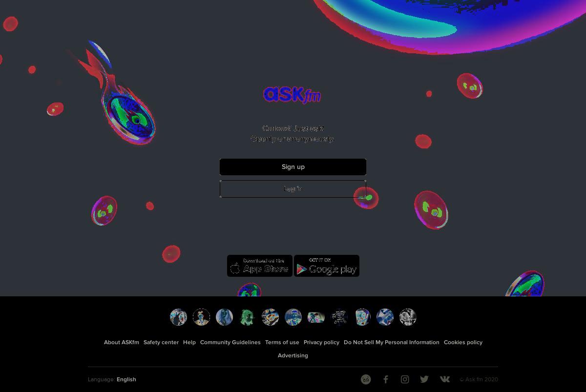Download on the App Store badge
This screenshot has height=392, width=586.
point(260,266)
